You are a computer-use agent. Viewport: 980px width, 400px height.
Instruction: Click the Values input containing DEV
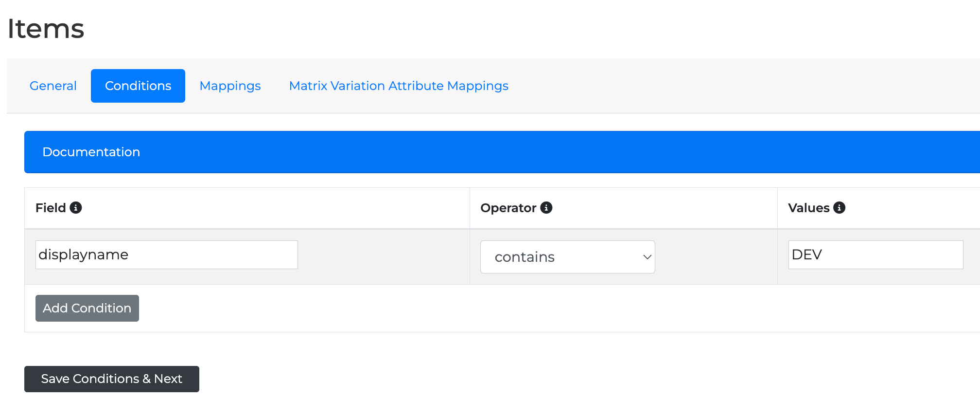point(875,255)
